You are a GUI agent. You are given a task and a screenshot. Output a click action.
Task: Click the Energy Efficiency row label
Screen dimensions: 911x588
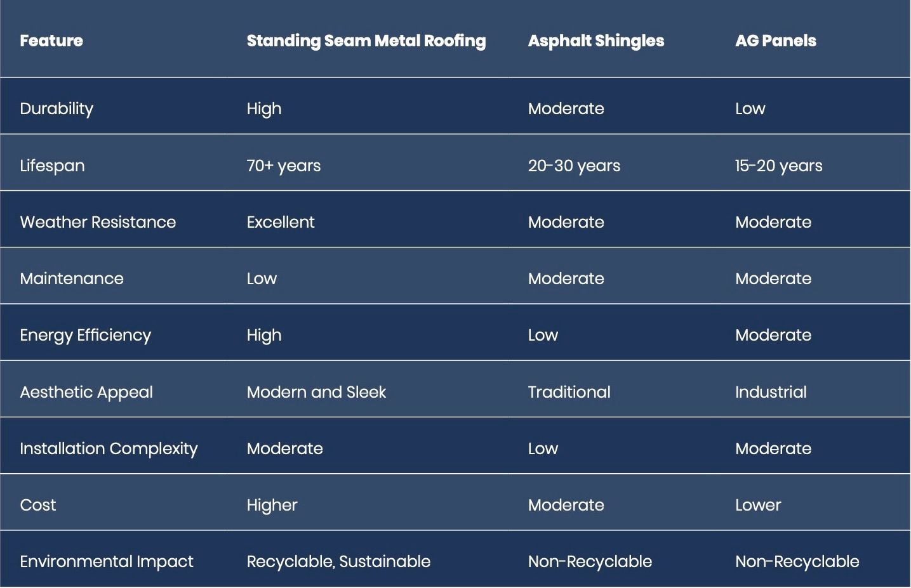(86, 336)
